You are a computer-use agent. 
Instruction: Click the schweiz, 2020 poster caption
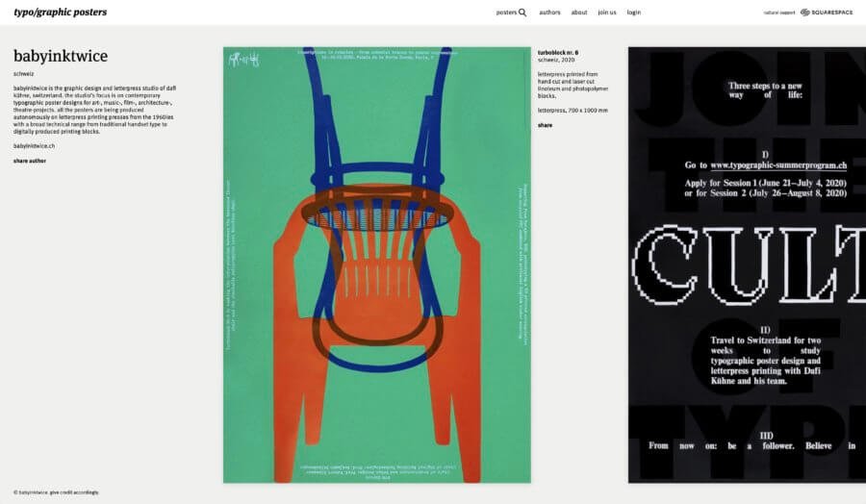(556, 60)
